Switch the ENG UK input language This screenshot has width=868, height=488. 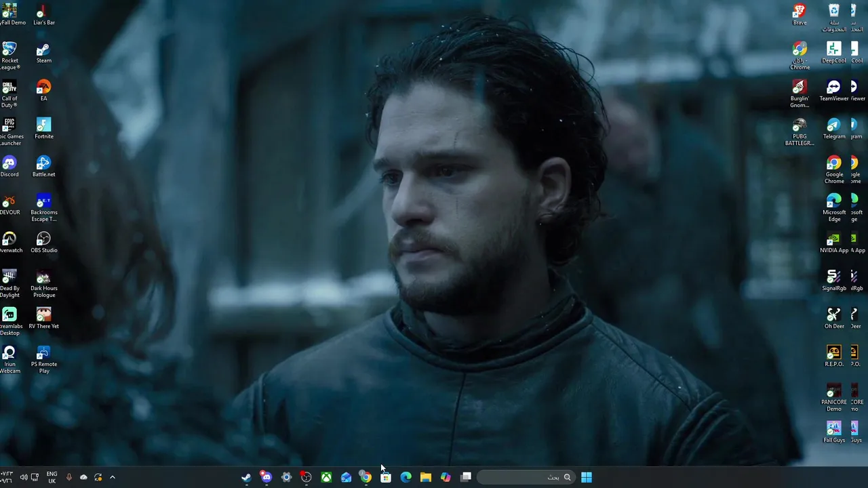[52, 477]
